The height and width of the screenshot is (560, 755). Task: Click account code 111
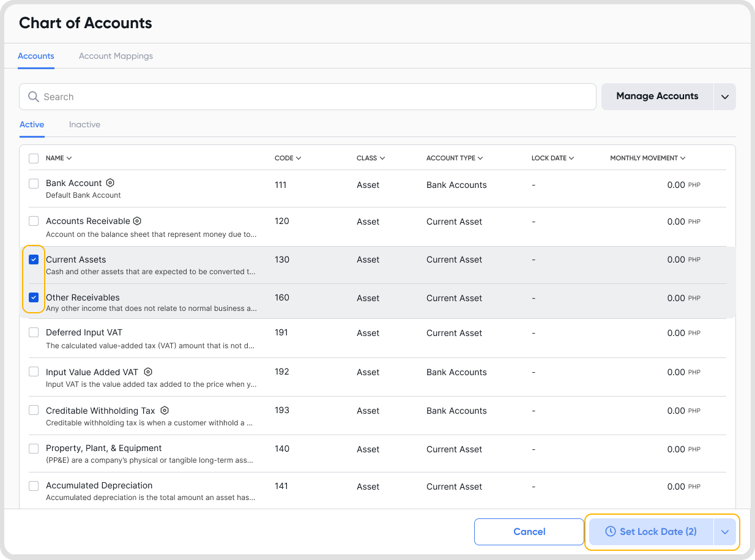(x=281, y=184)
